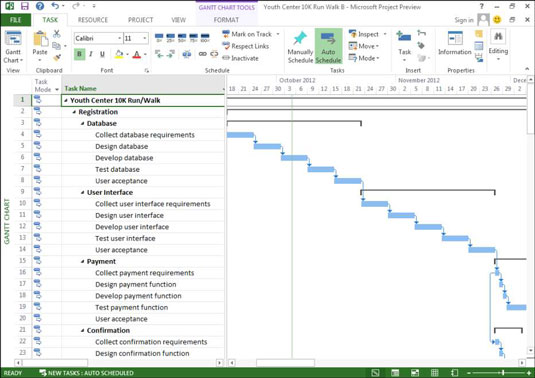Image resolution: width=535 pixels, height=378 pixels.
Task: Select the Auto Schedule button
Action: (x=328, y=46)
